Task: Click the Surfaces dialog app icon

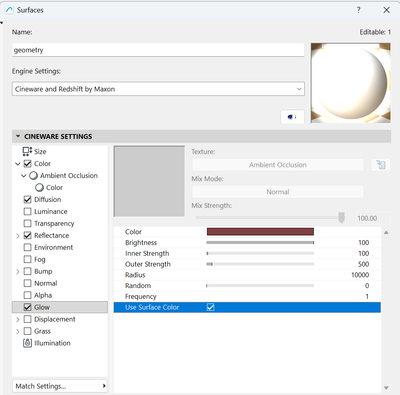Action: [9, 10]
